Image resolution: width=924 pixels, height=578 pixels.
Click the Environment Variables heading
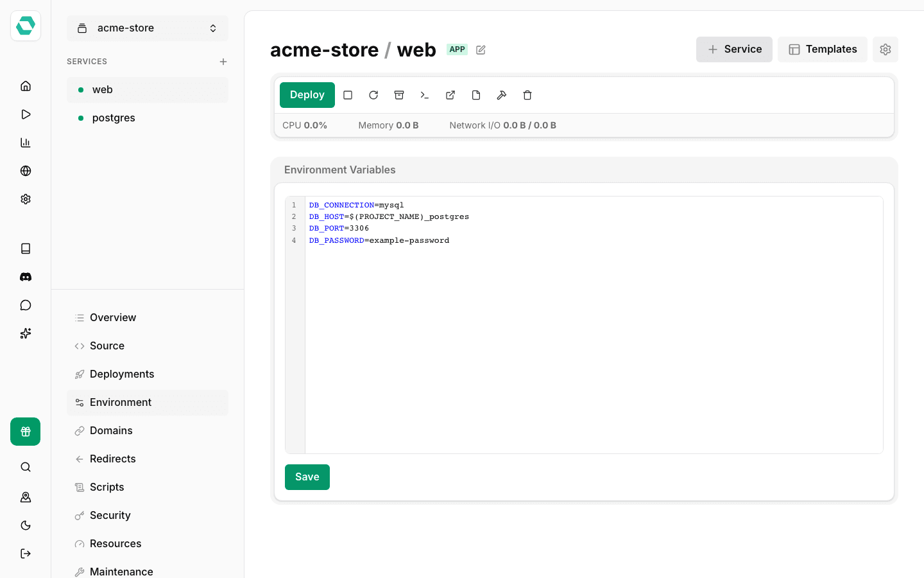pos(340,170)
